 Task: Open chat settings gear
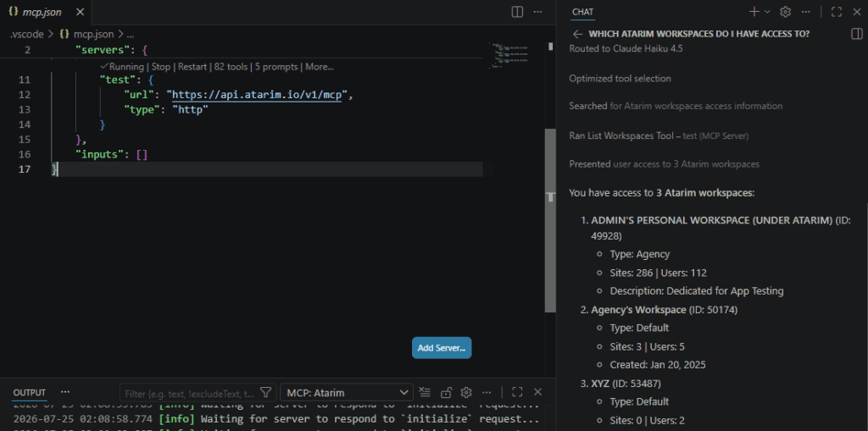coord(785,12)
